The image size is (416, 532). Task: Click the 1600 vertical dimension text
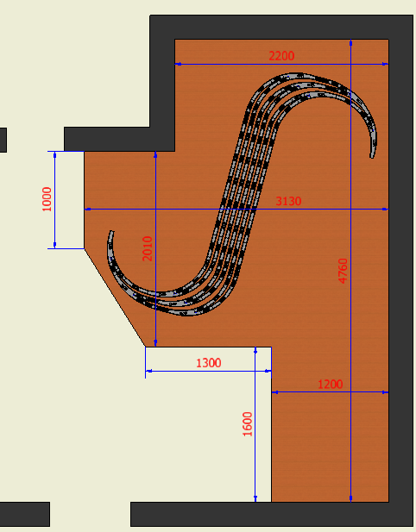pos(248,424)
